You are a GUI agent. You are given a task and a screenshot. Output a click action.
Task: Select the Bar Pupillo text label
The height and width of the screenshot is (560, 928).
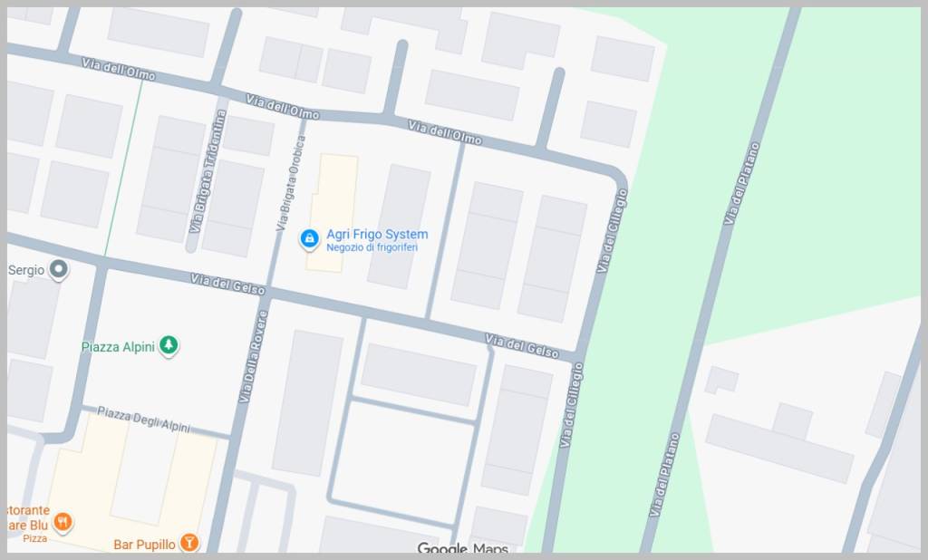coord(144,545)
